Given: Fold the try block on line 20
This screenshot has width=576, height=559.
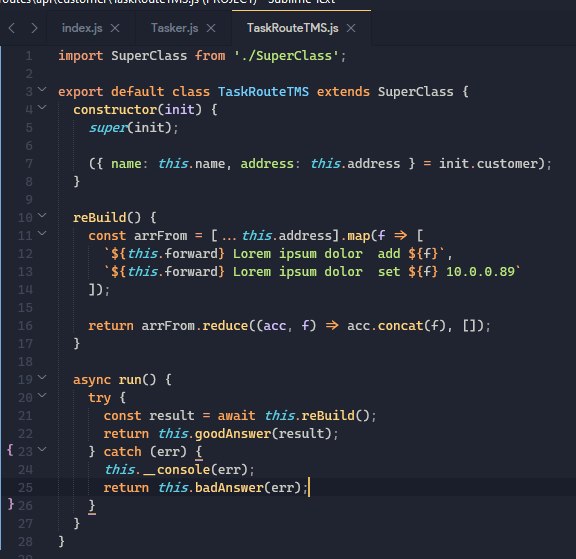Looking at the screenshot, I should (x=42, y=395).
